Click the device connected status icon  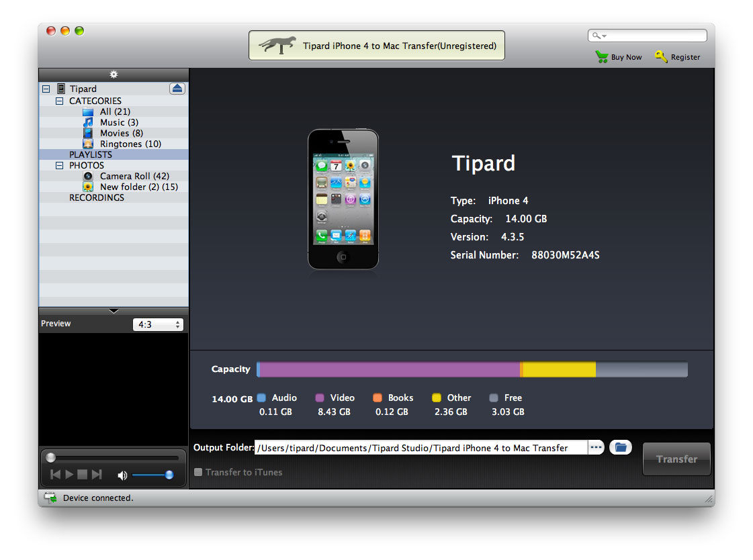[50, 498]
